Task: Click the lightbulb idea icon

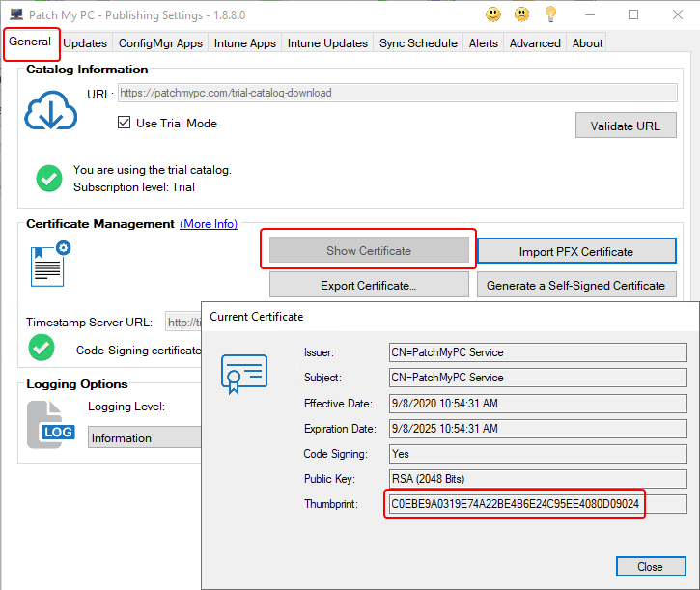Action: tap(551, 14)
